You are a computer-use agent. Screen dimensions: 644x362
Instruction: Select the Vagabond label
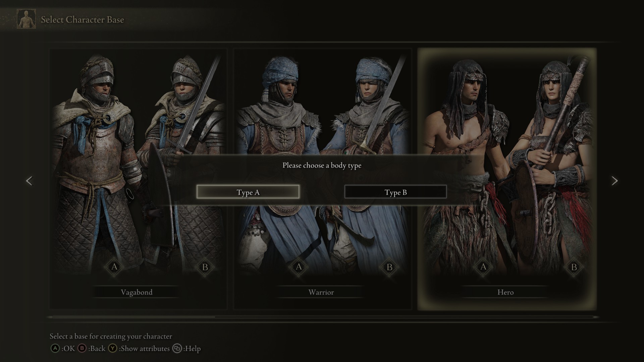coord(137,292)
